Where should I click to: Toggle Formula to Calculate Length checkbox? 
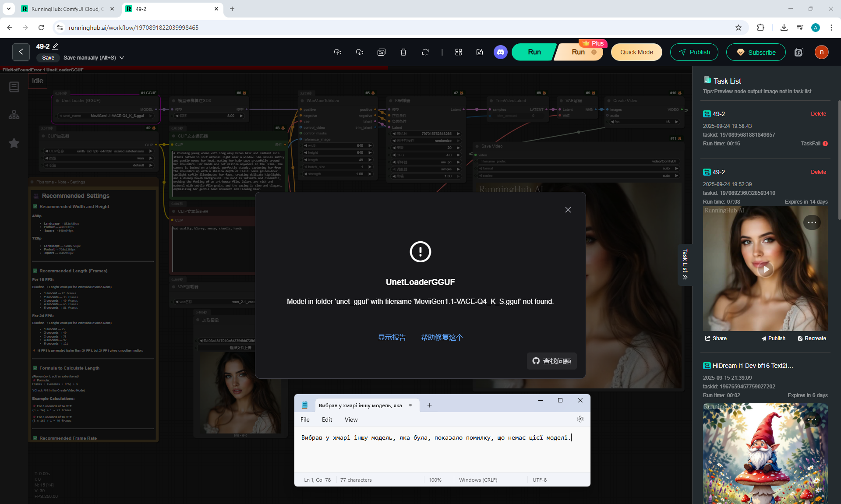[35, 368]
